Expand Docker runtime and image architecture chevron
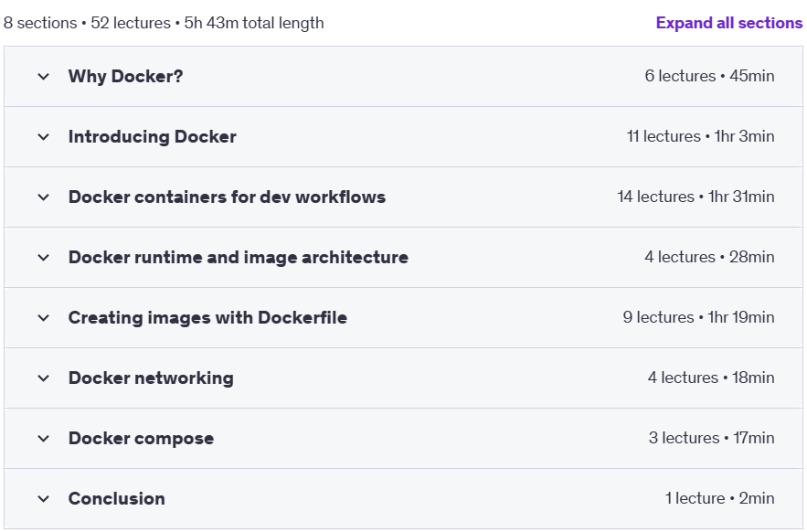Screen dimensions: 807x532 44,258
